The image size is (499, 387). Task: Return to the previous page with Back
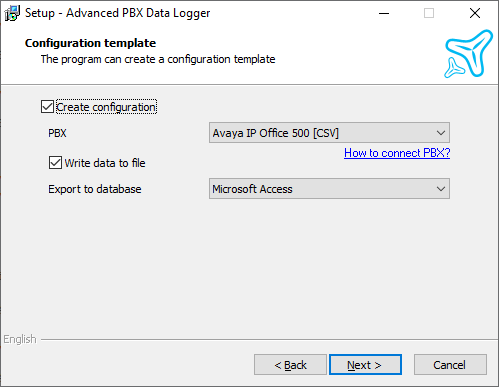pyautogui.click(x=290, y=365)
